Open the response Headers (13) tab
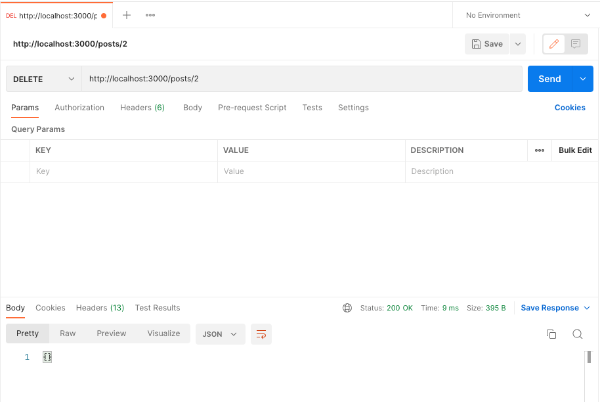 [x=100, y=308]
